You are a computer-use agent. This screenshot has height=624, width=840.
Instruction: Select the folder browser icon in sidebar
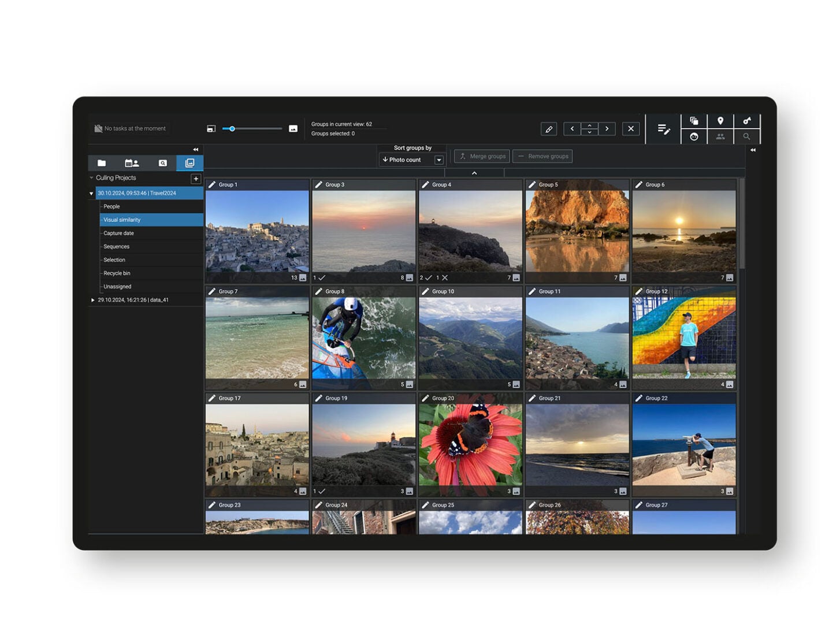tap(102, 163)
